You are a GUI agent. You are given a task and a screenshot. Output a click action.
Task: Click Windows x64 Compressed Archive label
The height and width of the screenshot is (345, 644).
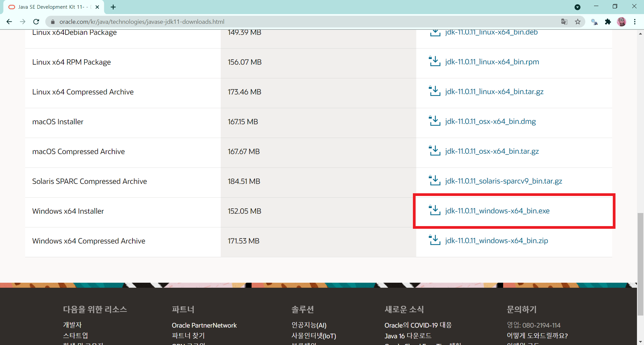[x=89, y=241]
